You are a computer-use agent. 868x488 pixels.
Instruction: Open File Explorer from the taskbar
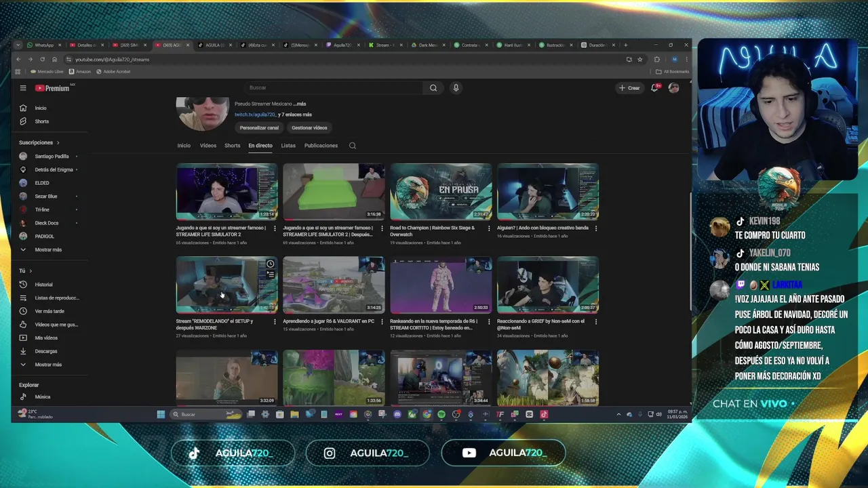(x=294, y=415)
